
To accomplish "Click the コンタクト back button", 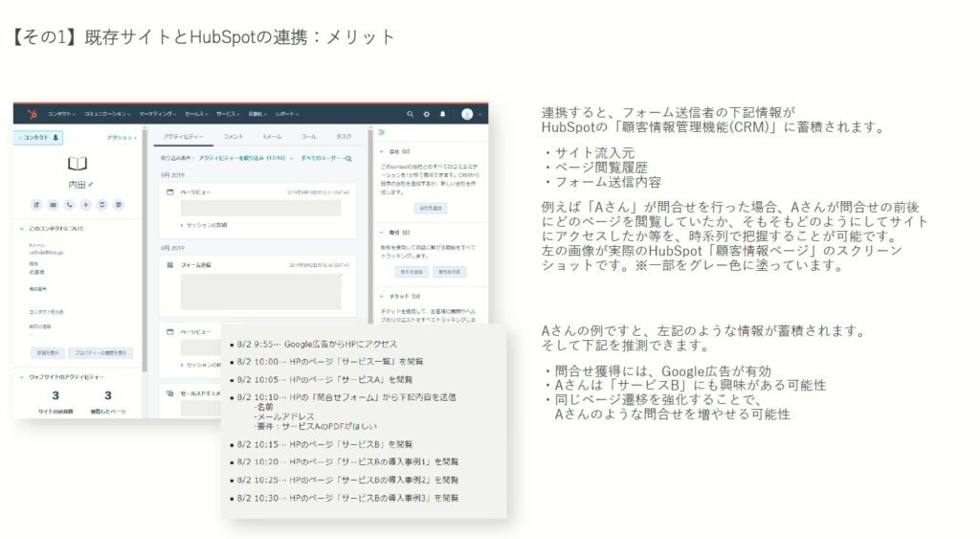I will click(x=38, y=138).
